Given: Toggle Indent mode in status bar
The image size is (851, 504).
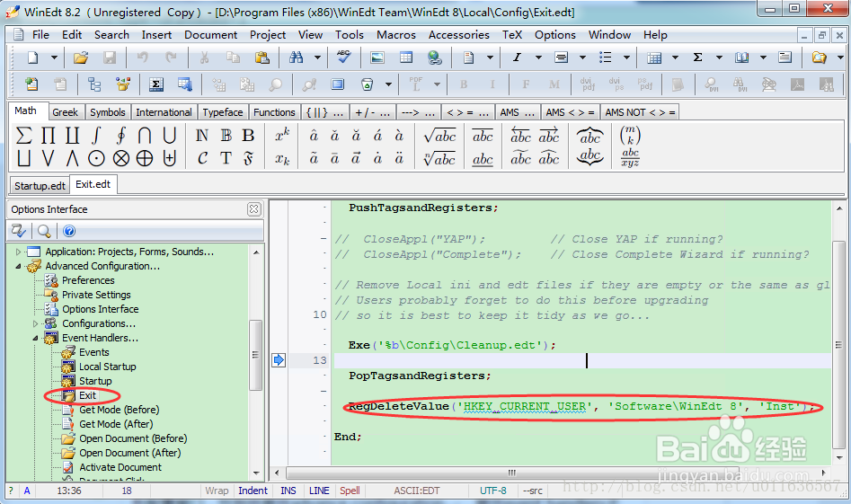Looking at the screenshot, I should coord(253,491).
